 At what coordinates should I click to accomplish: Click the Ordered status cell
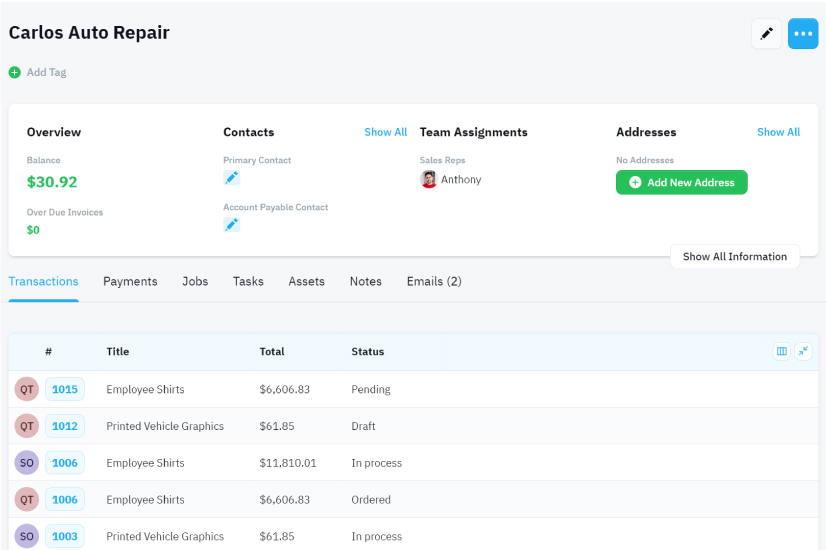coord(371,499)
